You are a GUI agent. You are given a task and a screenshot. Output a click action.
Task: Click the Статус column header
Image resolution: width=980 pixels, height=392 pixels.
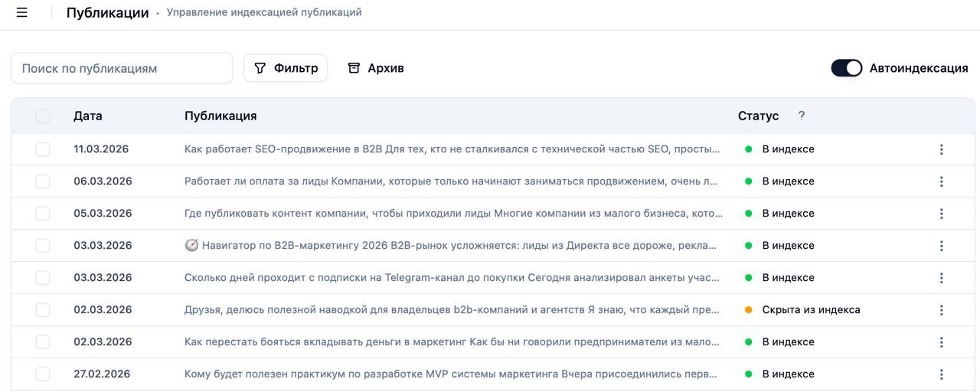pyautogui.click(x=758, y=116)
